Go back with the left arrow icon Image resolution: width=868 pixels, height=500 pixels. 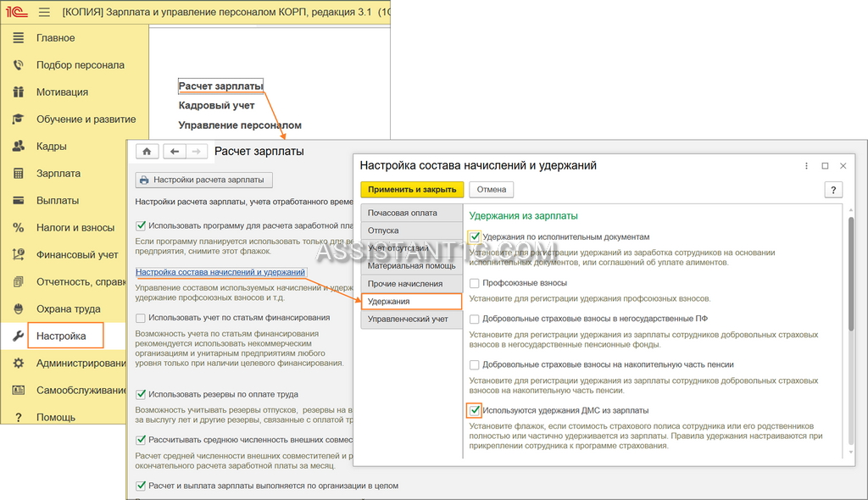(175, 151)
